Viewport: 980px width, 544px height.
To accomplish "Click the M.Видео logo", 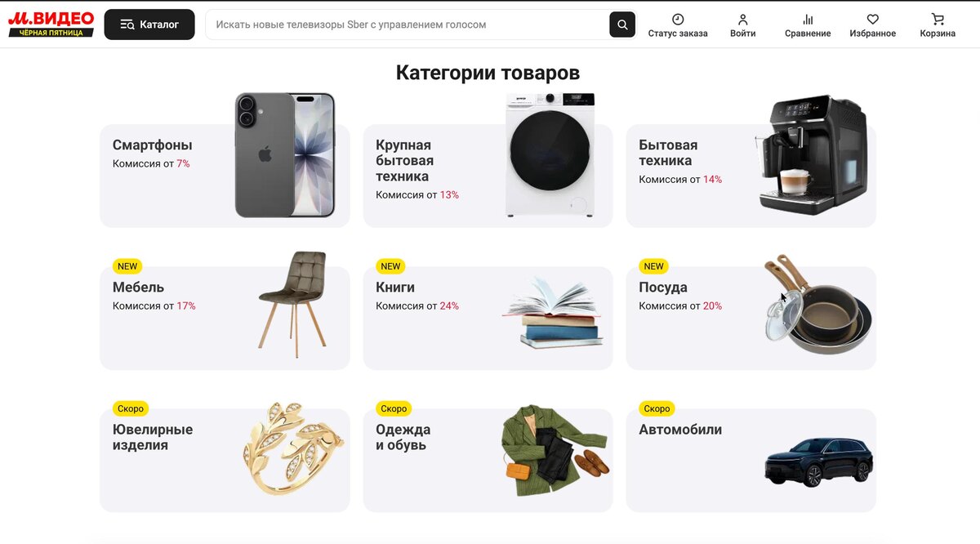I will click(51, 24).
